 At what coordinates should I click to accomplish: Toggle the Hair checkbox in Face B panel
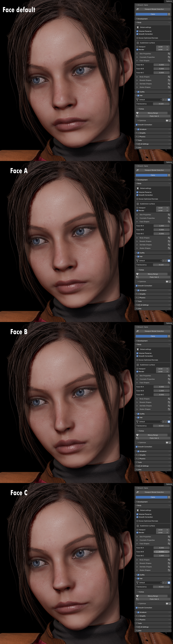(138, 417)
